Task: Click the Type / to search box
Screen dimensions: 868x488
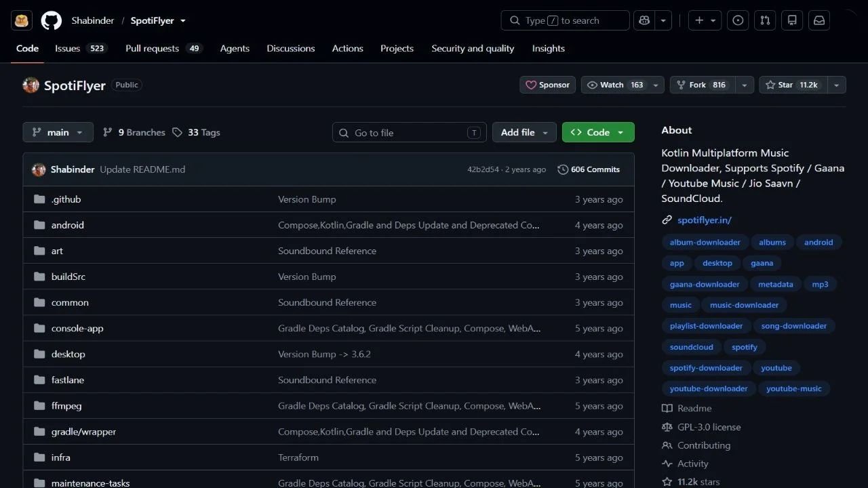Action: [x=566, y=20]
